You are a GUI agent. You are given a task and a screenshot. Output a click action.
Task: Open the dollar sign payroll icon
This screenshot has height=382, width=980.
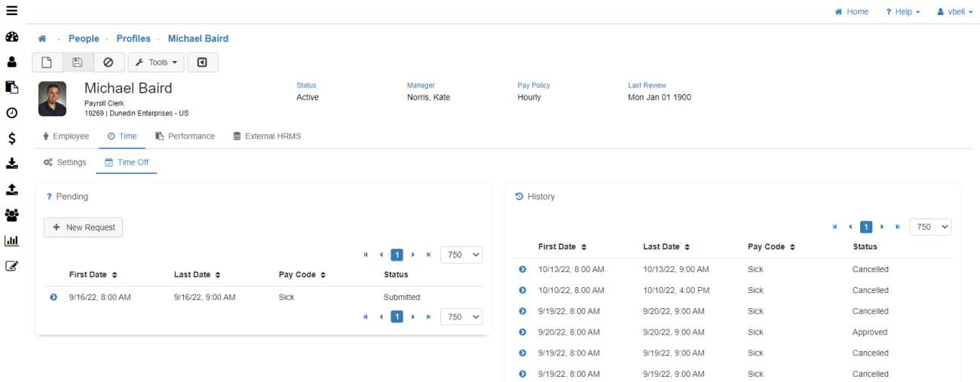point(11,139)
